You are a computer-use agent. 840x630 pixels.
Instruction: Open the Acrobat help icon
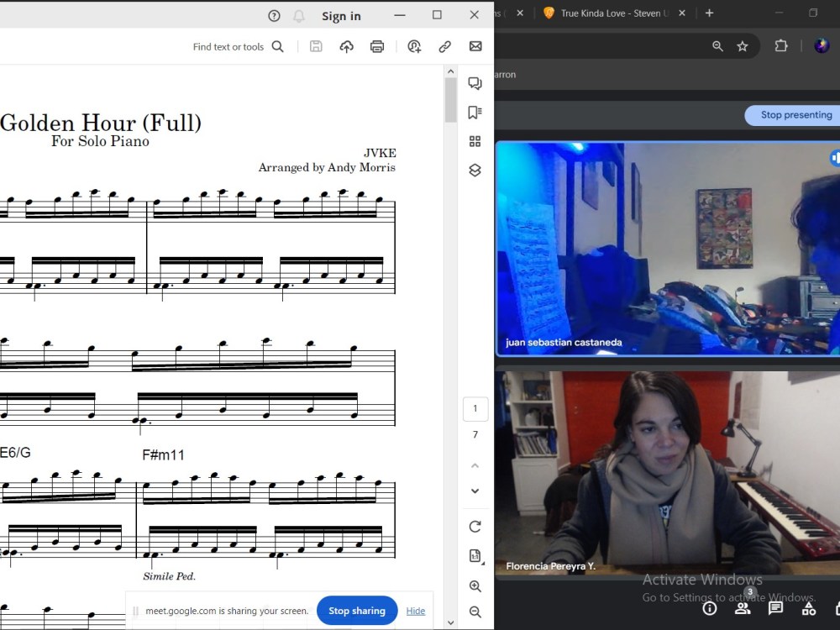[274, 16]
